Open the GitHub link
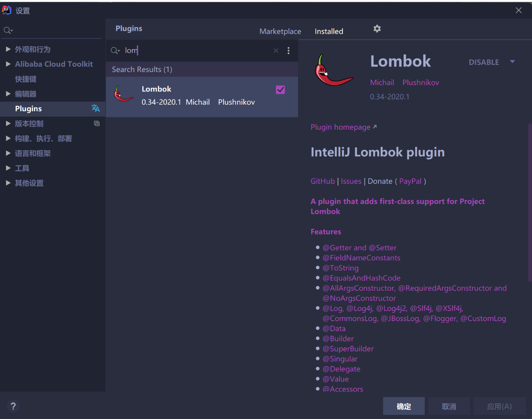 click(x=323, y=181)
